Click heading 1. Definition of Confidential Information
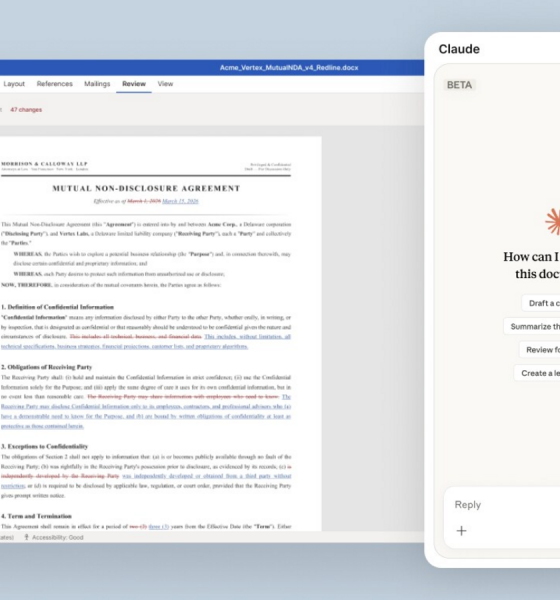 coord(57,307)
